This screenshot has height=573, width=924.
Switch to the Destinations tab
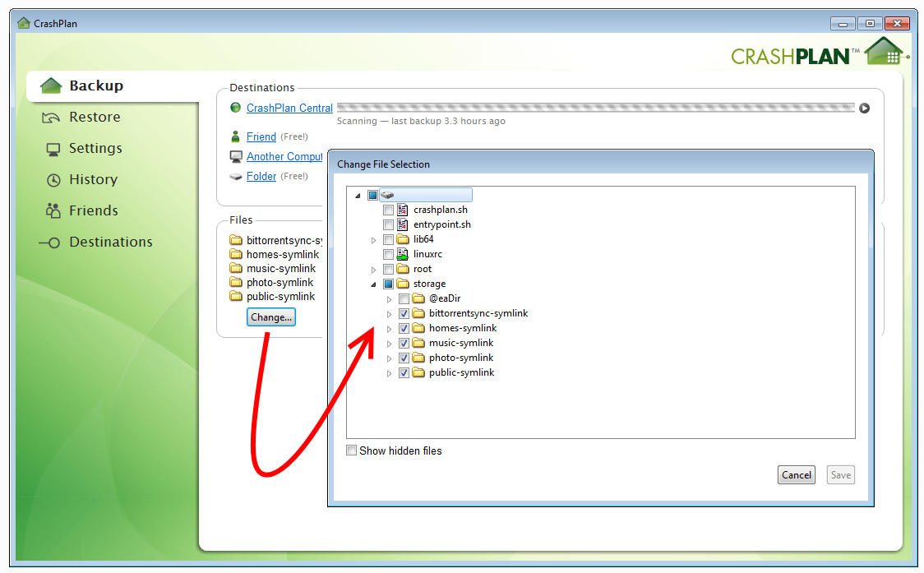tap(111, 243)
